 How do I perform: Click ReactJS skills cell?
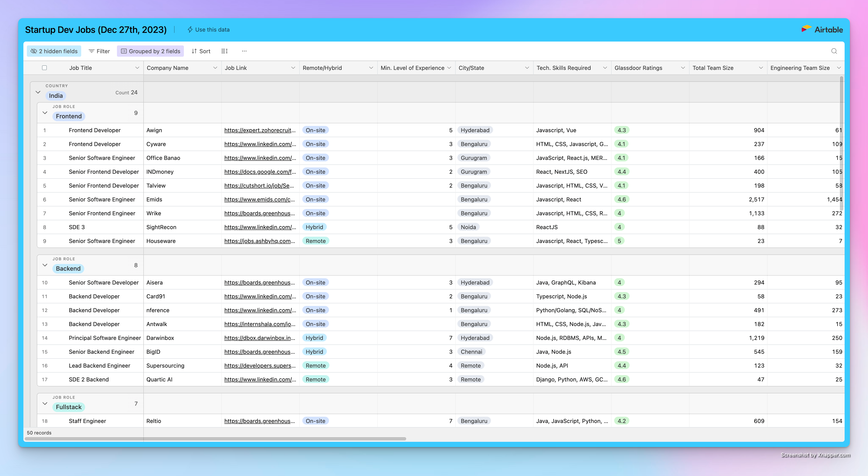[572, 227]
